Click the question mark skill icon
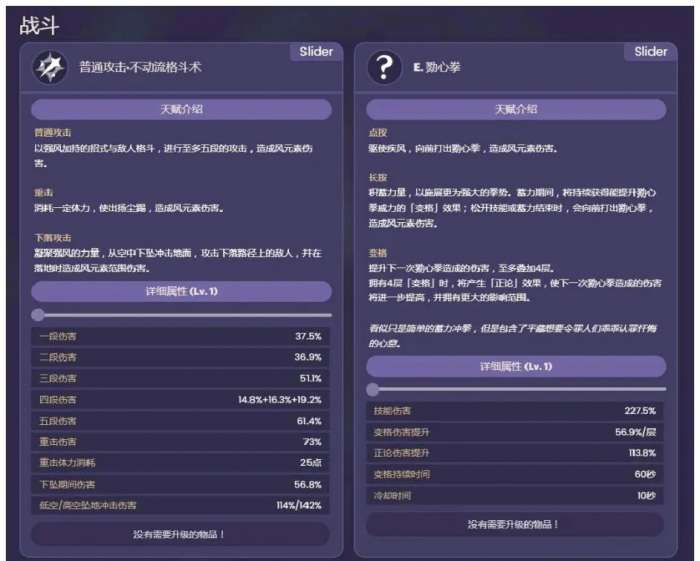This screenshot has height=561, width=700. 384,68
